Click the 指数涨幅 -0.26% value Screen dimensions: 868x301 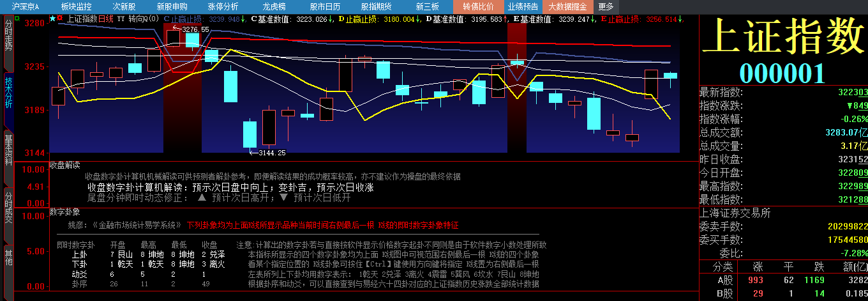pyautogui.click(x=853, y=119)
